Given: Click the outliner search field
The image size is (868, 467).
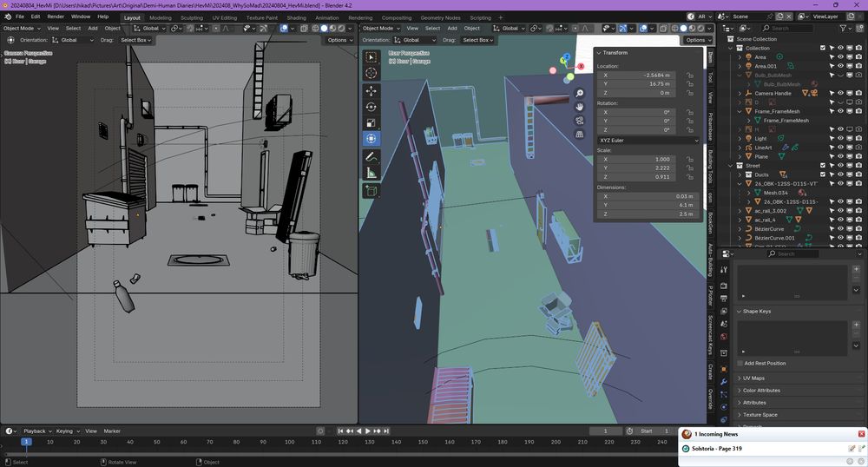Looking at the screenshot, I should click(786, 29).
